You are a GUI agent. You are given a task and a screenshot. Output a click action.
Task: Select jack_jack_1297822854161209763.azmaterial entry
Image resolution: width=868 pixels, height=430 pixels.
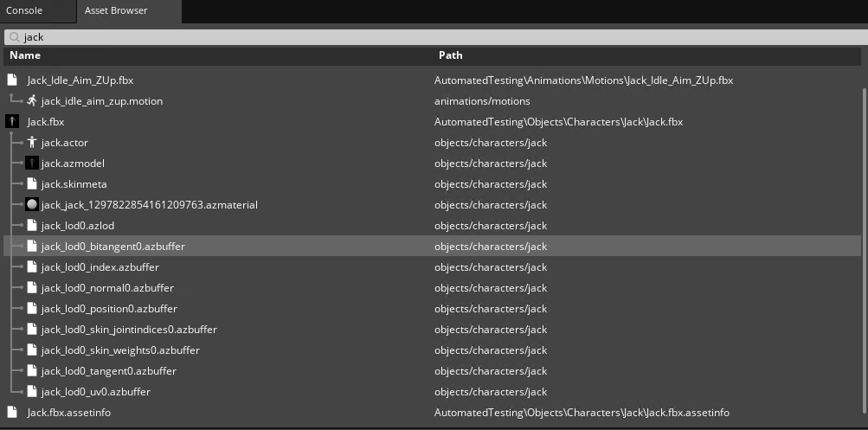pos(150,205)
